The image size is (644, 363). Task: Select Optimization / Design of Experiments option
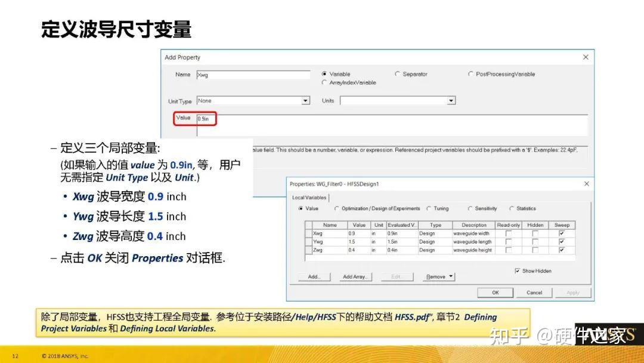coord(336,208)
